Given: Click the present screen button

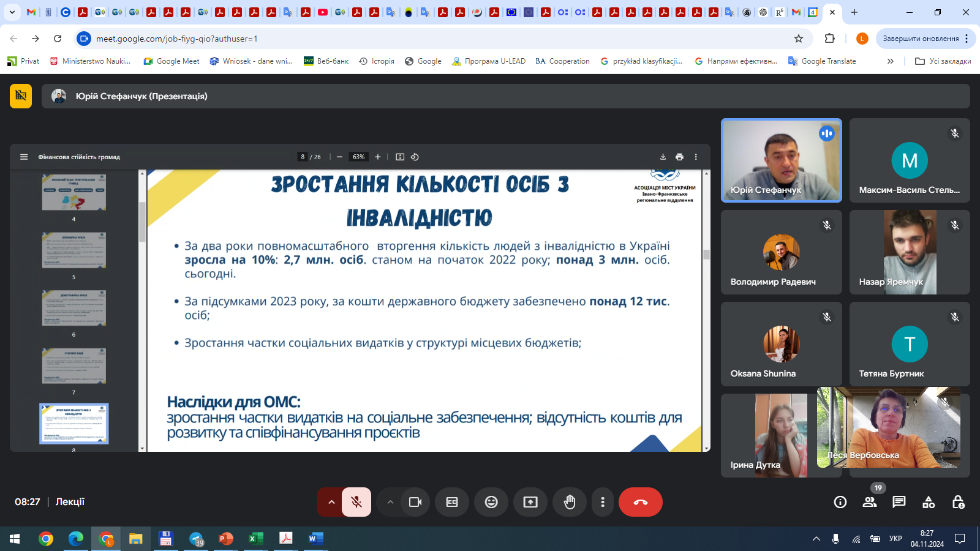Looking at the screenshot, I should [x=530, y=502].
